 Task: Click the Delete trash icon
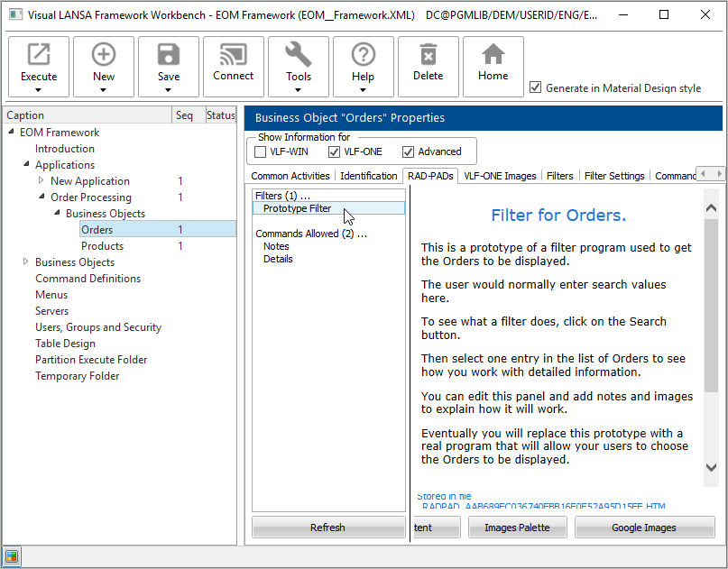pyautogui.click(x=429, y=56)
